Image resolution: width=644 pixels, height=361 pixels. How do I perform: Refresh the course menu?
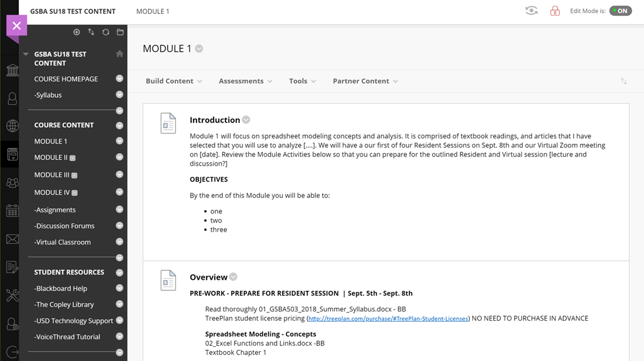tap(106, 32)
